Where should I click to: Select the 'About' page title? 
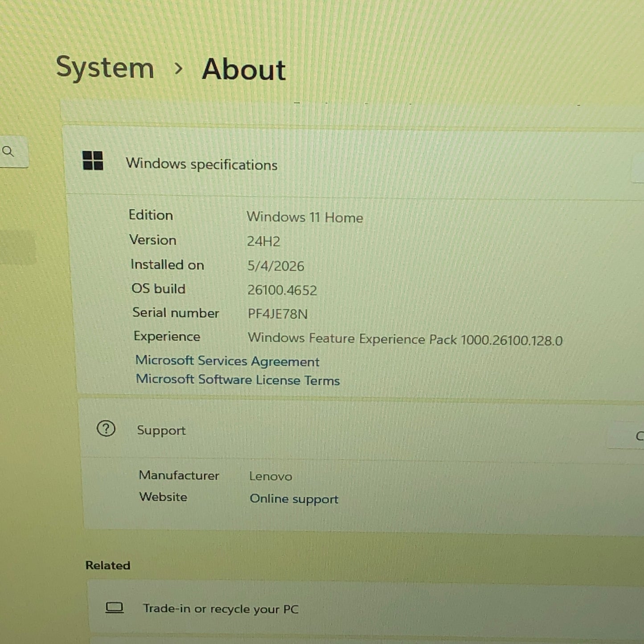point(244,70)
